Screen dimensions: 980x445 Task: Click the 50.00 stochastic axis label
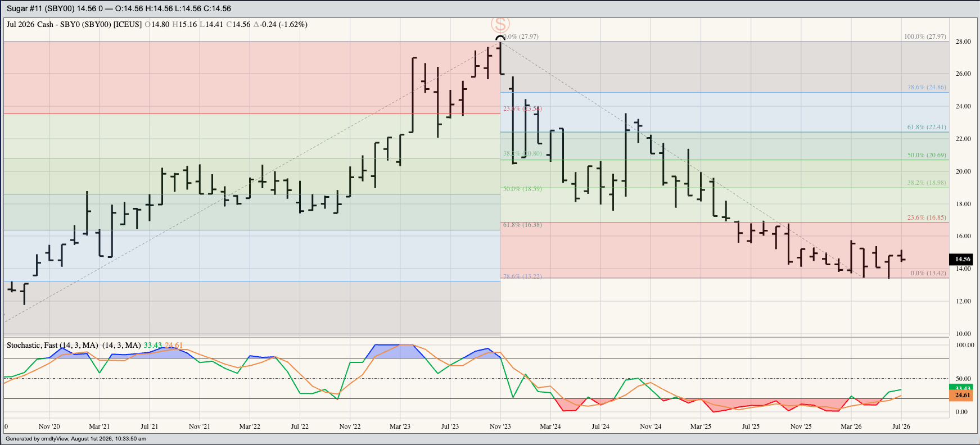(963, 379)
